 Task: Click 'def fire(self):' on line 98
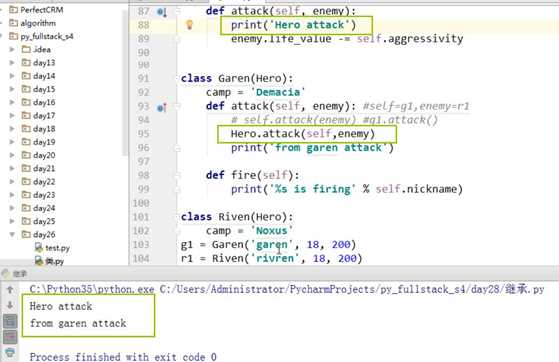[x=252, y=175]
